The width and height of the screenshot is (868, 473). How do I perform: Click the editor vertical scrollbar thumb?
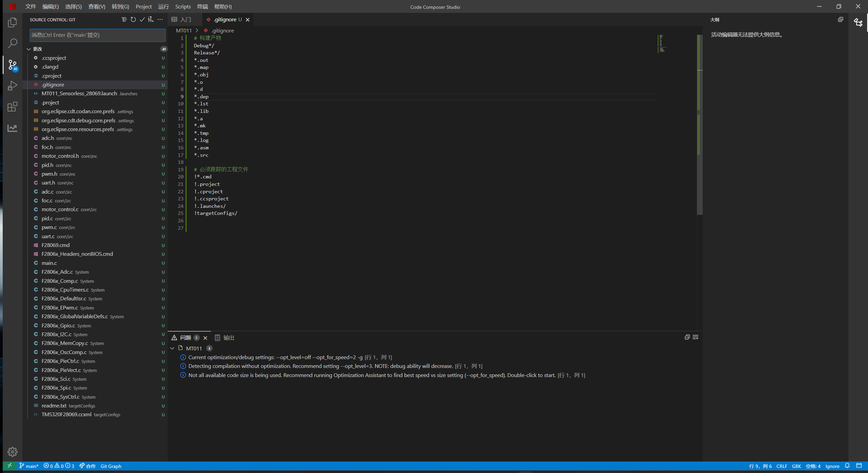pyautogui.click(x=700, y=124)
